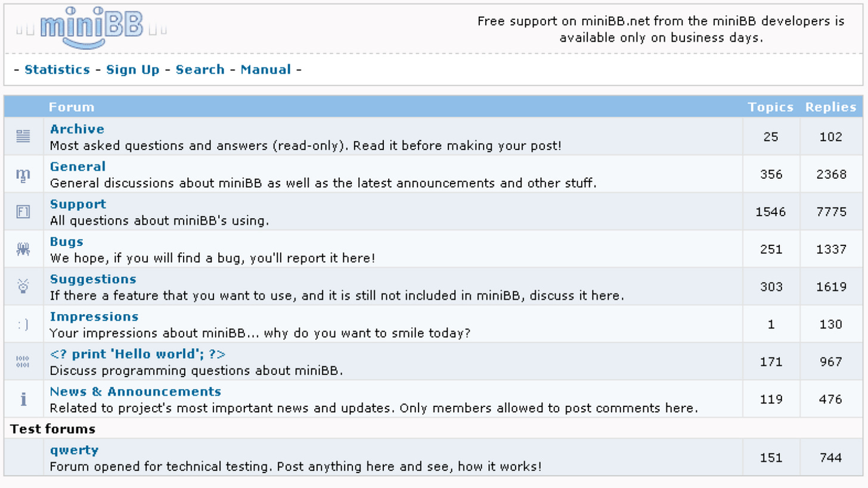Open the Suggestions forum
The width and height of the screenshot is (868, 488).
coord(93,279)
